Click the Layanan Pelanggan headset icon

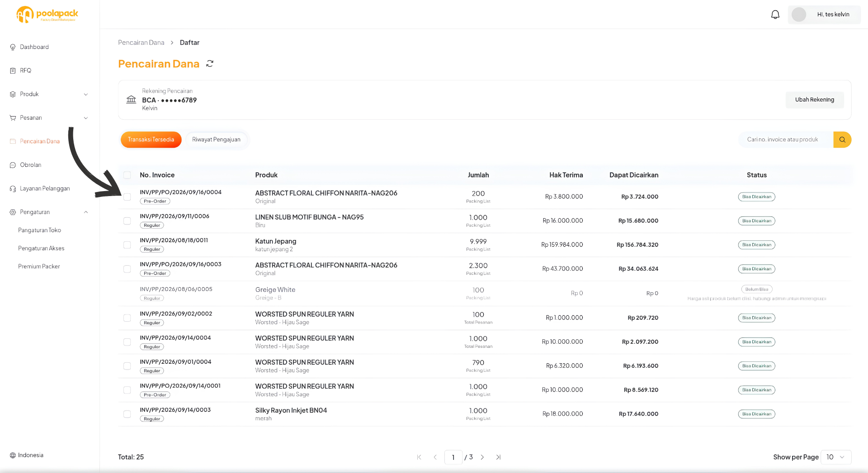[13, 188]
